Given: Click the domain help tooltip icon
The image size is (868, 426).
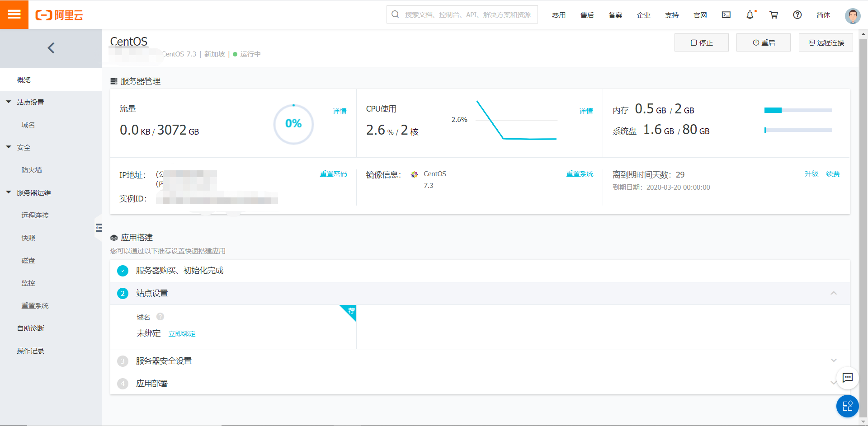Looking at the screenshot, I should [160, 317].
